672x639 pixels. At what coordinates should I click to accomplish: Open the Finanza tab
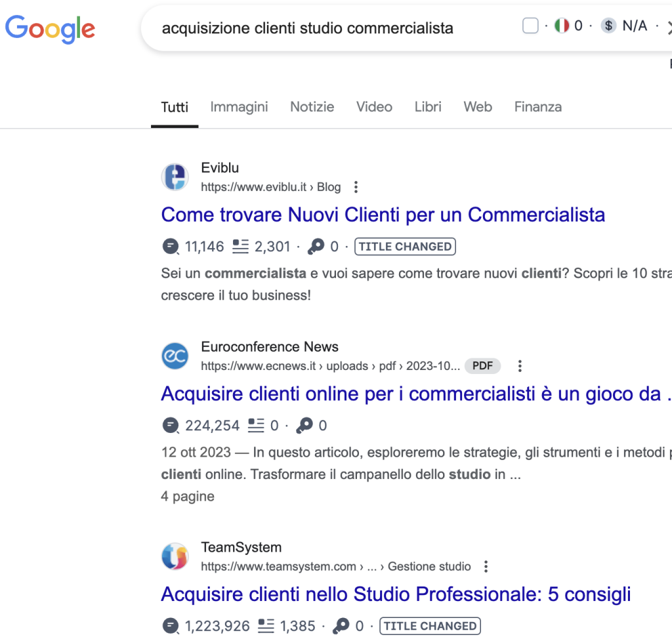tap(538, 107)
